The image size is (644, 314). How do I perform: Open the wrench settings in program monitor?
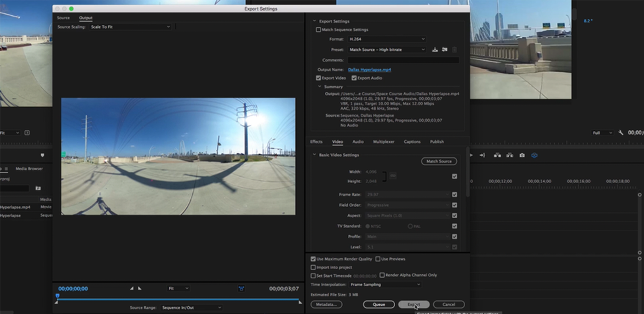(621, 133)
